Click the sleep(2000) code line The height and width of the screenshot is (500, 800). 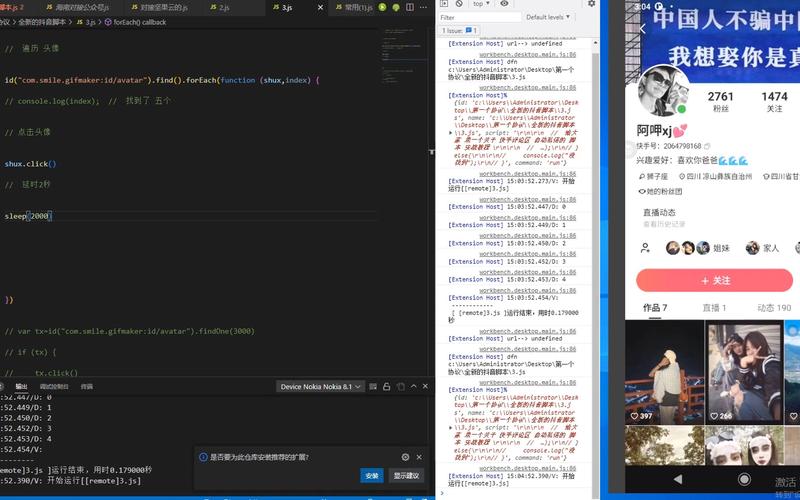pos(28,216)
